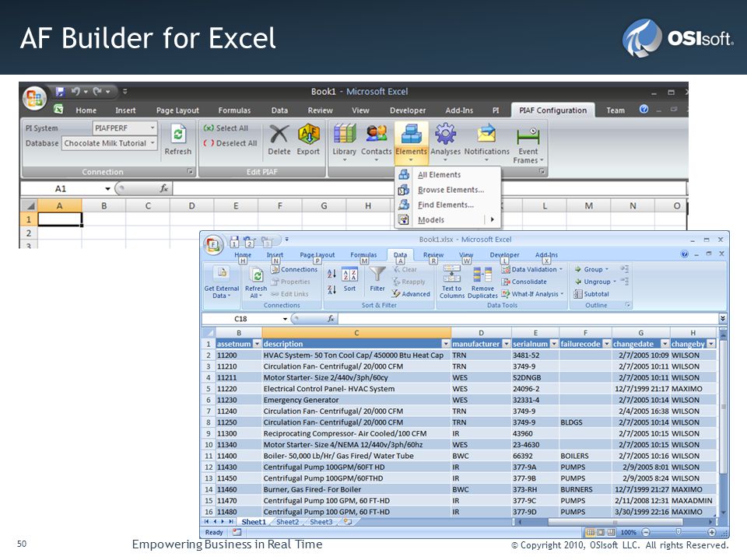Open the Contacts icon
747x560 pixels.
[377, 134]
